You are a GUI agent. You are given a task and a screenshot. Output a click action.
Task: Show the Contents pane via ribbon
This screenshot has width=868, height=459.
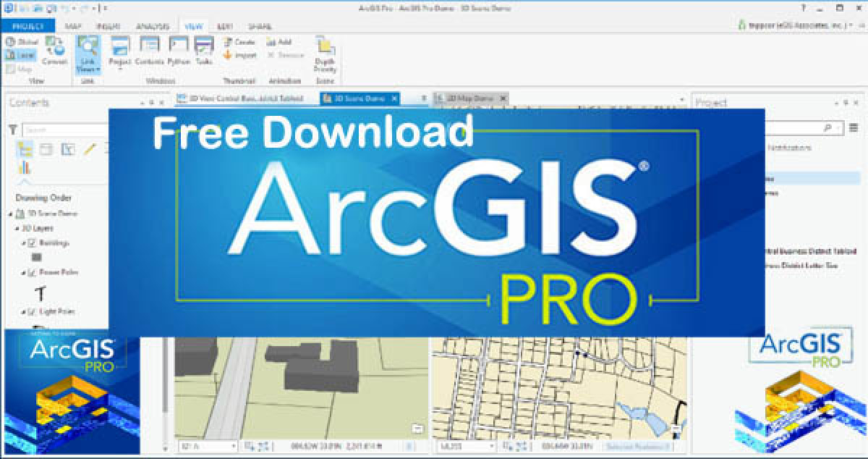(x=149, y=52)
